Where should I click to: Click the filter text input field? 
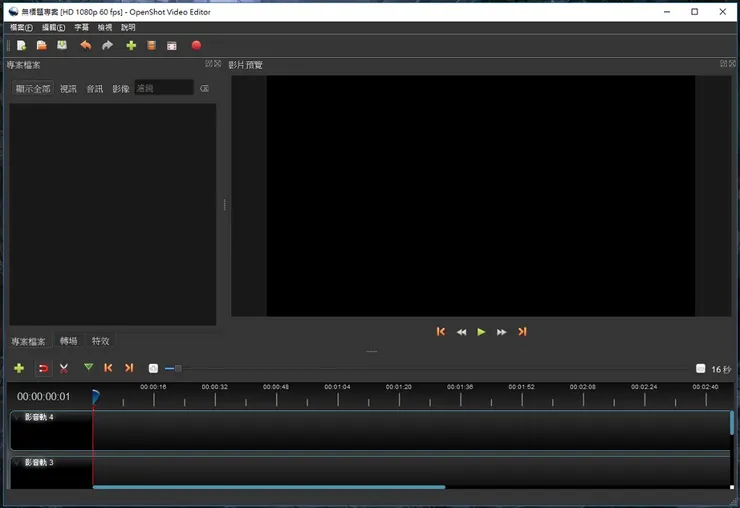[164, 88]
